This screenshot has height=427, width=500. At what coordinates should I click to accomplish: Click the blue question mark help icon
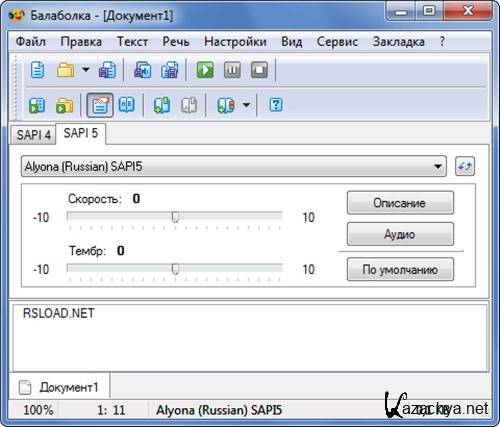pos(276,105)
